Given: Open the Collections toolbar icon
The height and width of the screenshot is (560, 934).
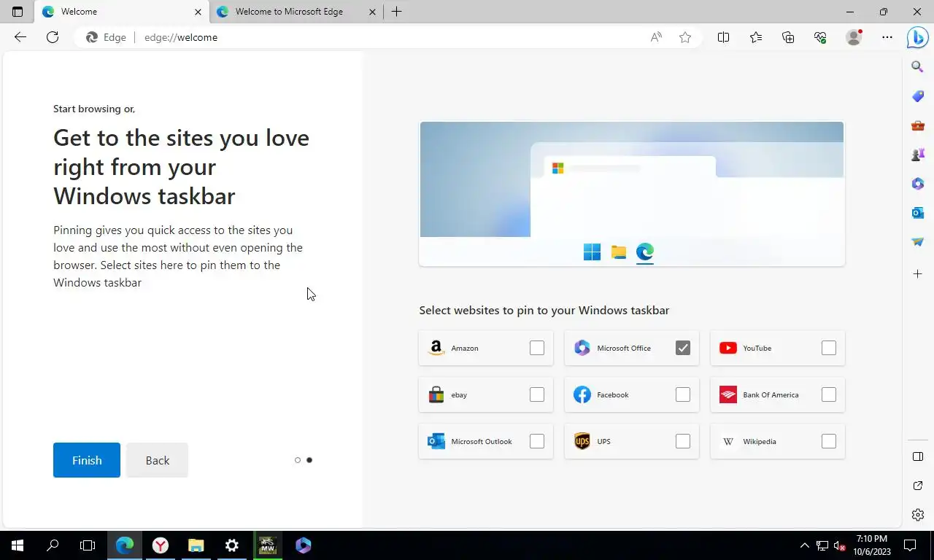Looking at the screenshot, I should (788, 37).
